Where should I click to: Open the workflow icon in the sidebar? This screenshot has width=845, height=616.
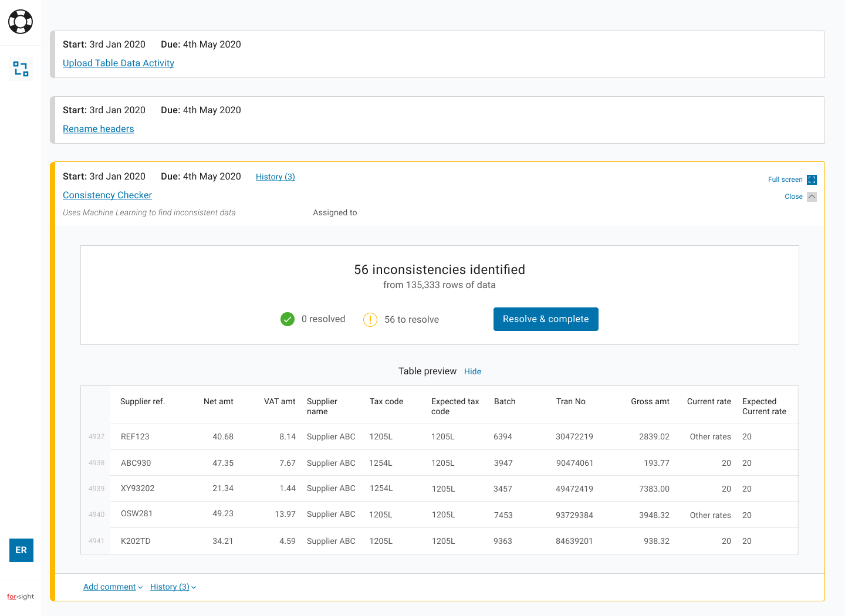tap(21, 69)
